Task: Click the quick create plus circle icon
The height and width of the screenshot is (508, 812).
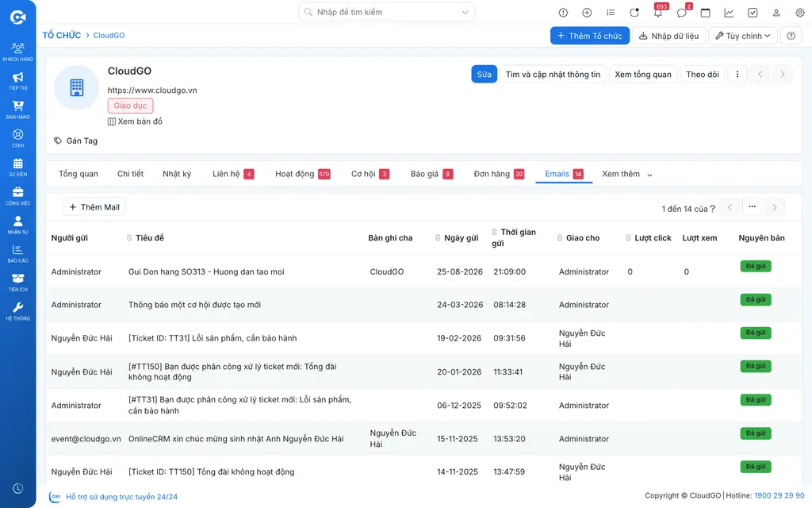Action: (587, 13)
